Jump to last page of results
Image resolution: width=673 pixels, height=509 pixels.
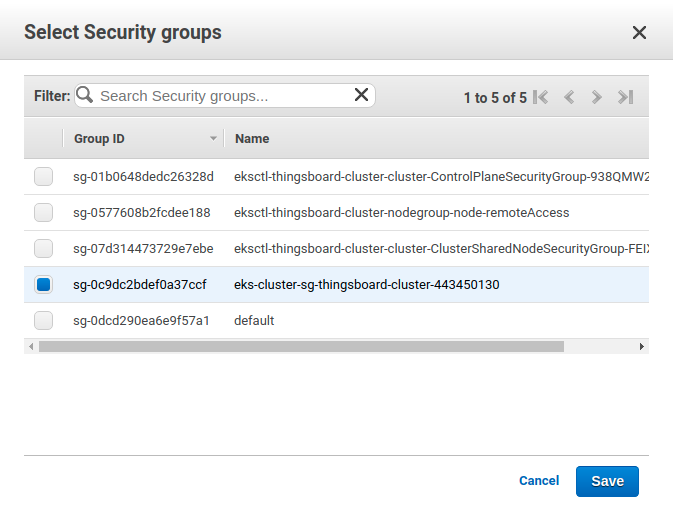626,97
